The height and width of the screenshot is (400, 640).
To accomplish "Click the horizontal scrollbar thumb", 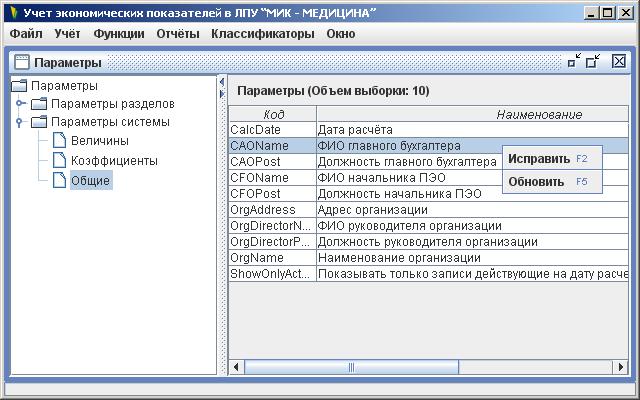I will click(351, 367).
